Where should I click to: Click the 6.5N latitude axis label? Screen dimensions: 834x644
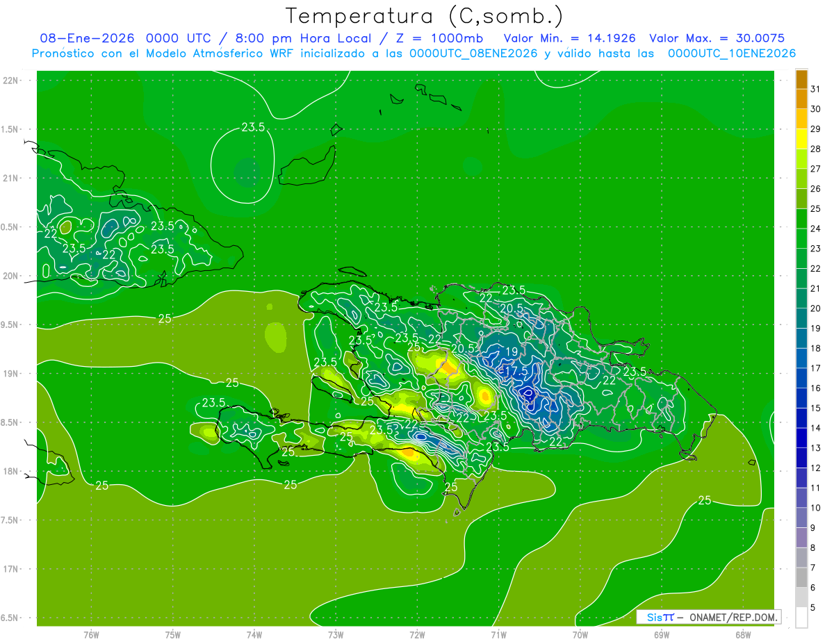click(10, 618)
